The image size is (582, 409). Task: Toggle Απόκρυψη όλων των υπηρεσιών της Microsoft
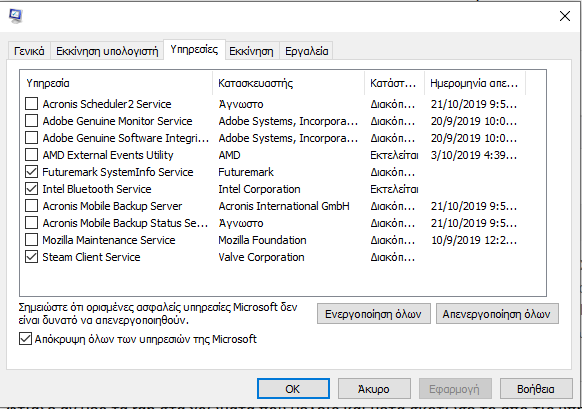point(25,339)
